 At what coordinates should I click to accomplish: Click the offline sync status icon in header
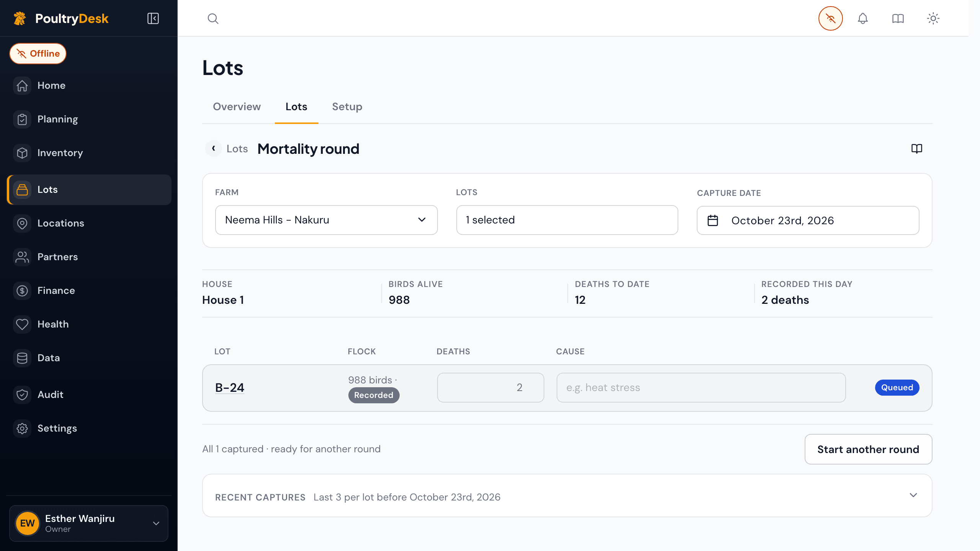(x=830, y=18)
